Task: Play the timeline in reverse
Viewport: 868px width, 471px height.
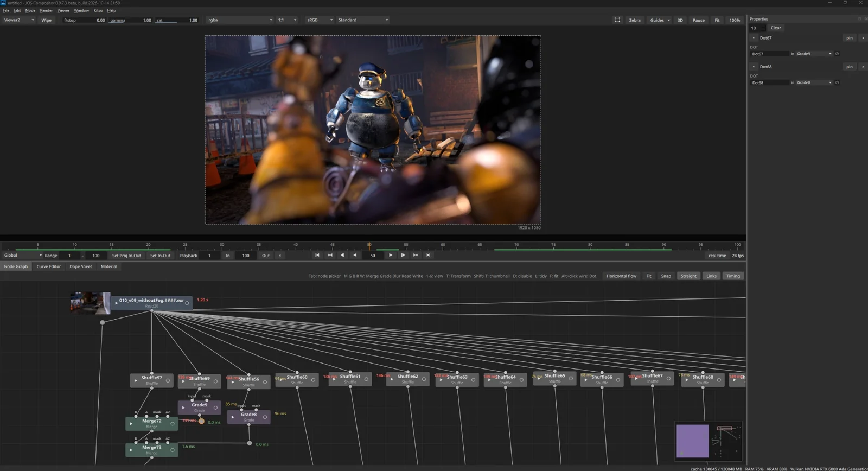Action: pyautogui.click(x=355, y=255)
